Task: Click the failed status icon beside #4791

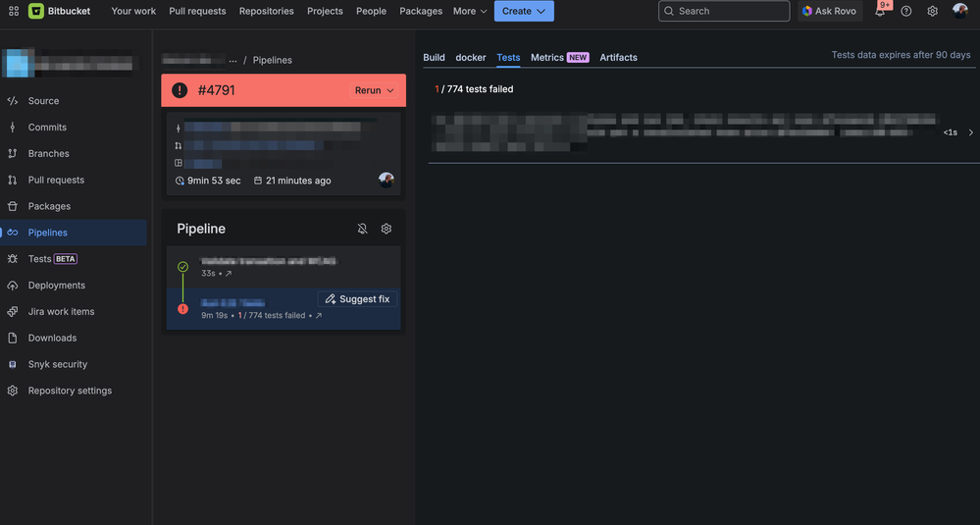Action: click(180, 90)
